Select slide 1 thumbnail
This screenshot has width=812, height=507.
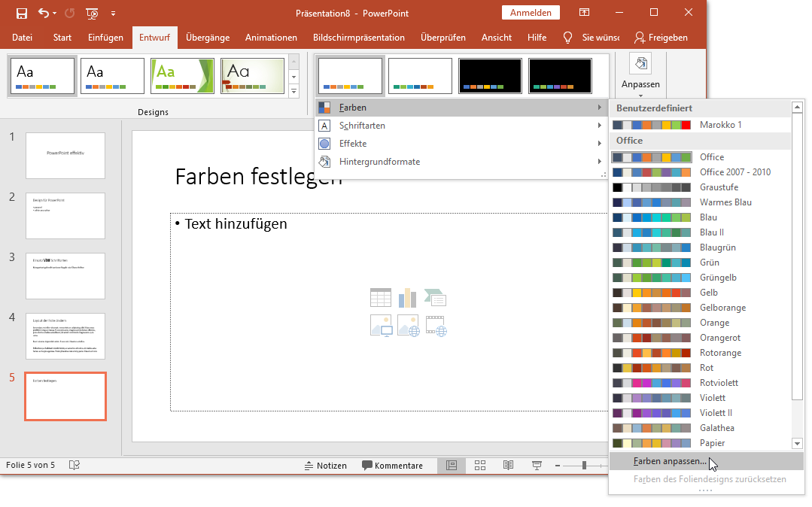65,156
